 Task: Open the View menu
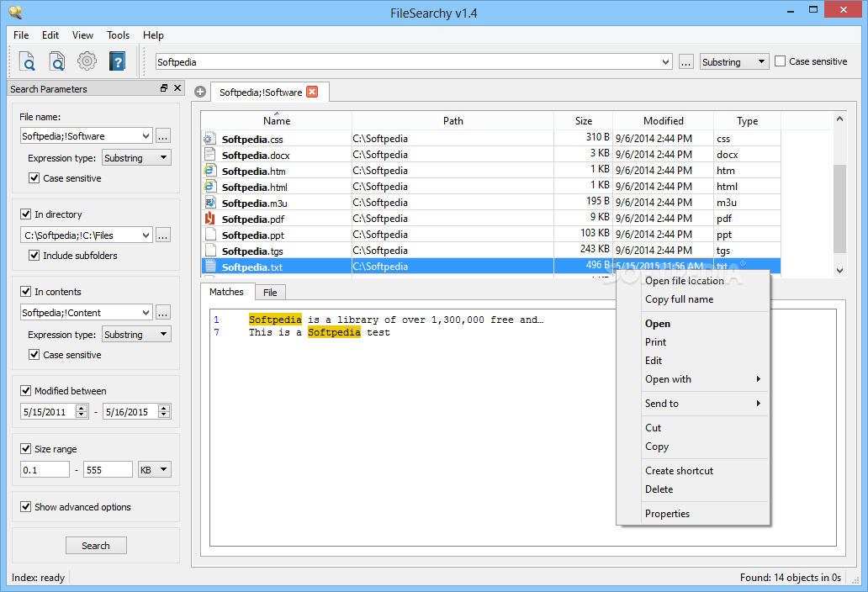point(82,34)
